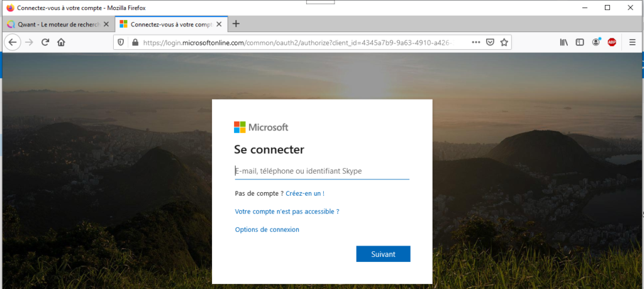
Task: Save page to Pocket icon
Action: [x=490, y=42]
